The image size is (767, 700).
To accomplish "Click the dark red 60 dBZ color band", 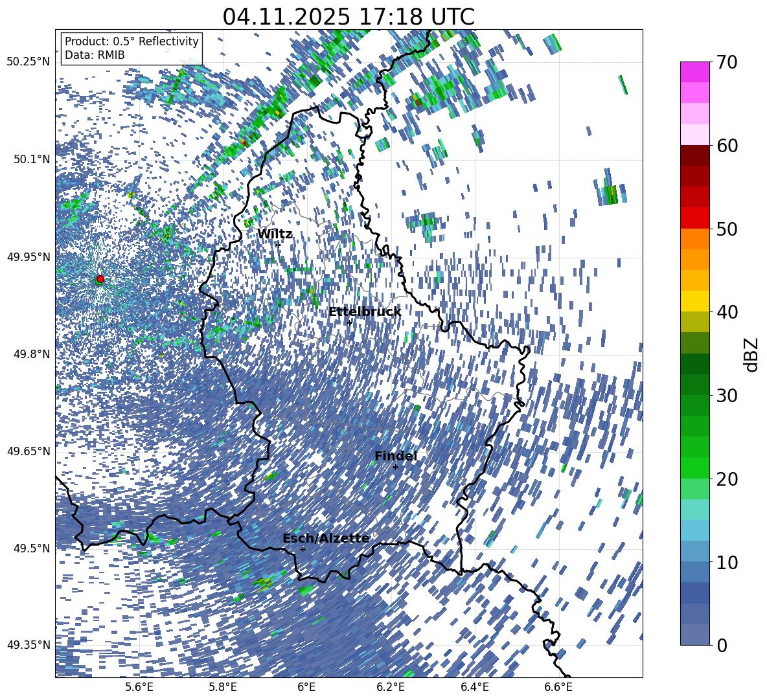I will tap(694, 155).
